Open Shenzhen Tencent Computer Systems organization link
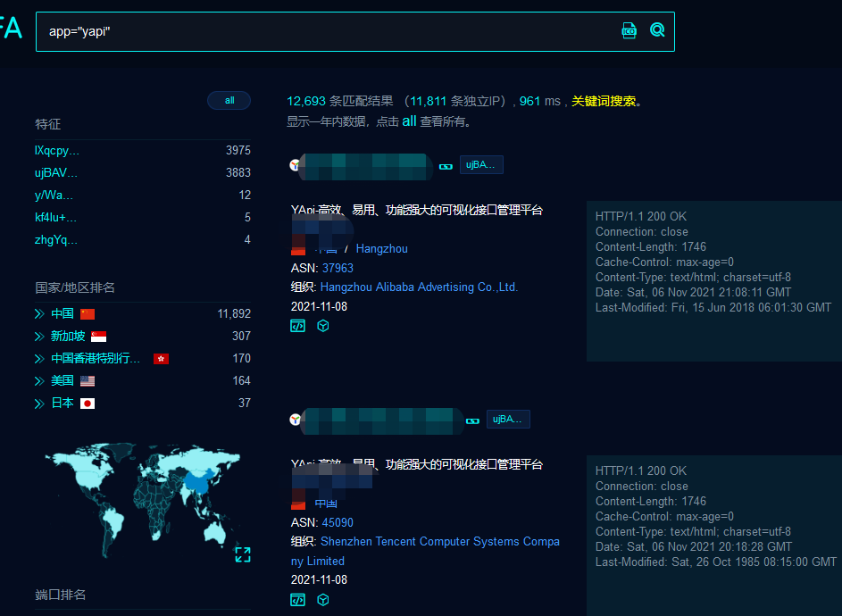The image size is (842, 616). coord(425,551)
